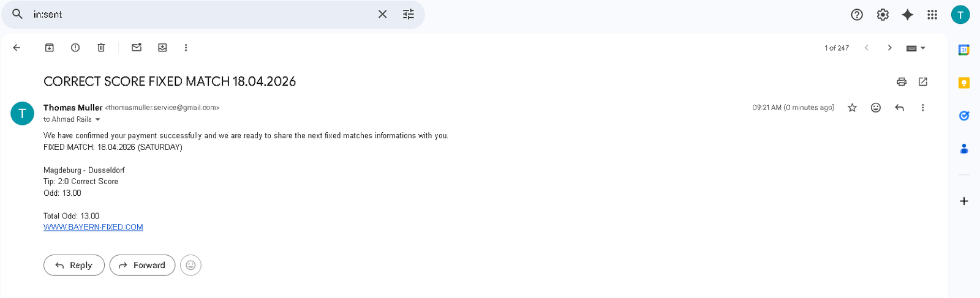Click the sender name Thomas Muller

73,108
